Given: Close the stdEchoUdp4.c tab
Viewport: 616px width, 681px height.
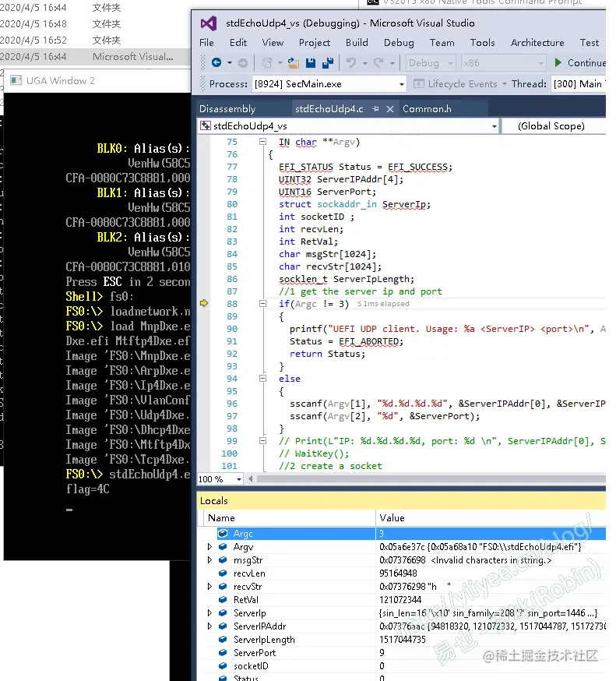Looking at the screenshot, I should point(390,108).
